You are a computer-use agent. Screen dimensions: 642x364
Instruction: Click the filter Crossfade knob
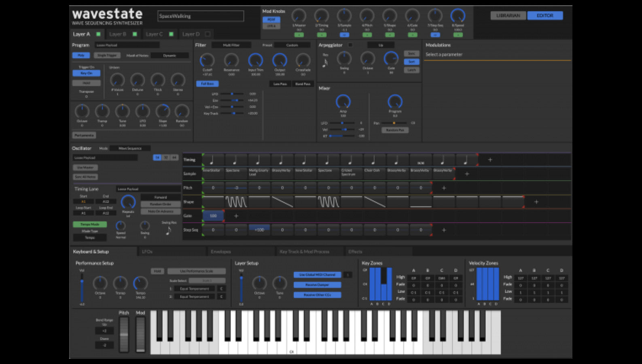tap(303, 60)
